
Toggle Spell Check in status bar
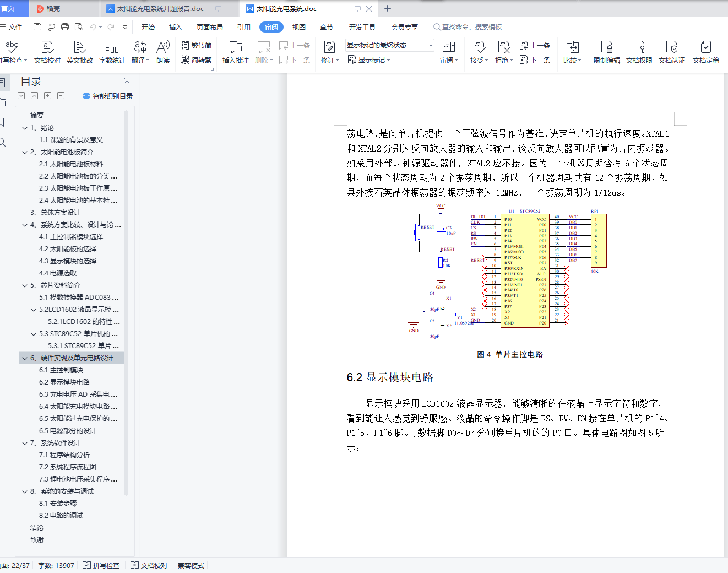tap(101, 565)
